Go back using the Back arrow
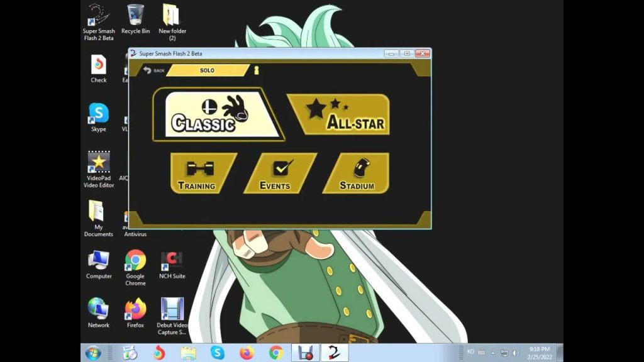The image size is (644, 362). pos(153,70)
